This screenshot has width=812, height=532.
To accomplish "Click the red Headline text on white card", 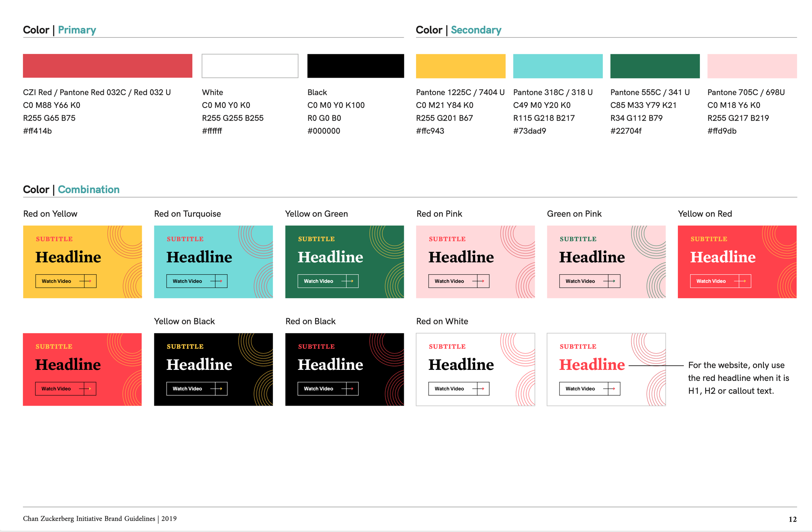I will point(592,365).
